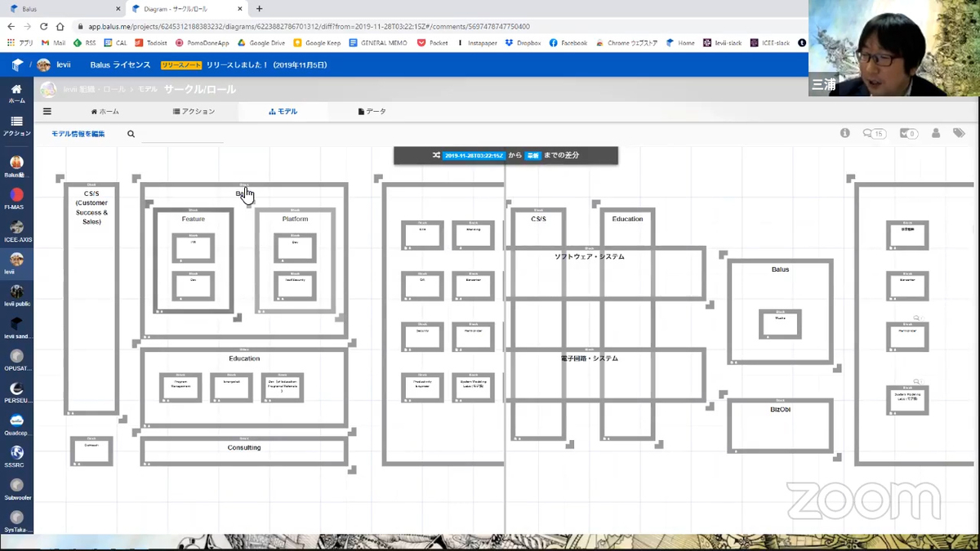Select the ソフトウェア・システム block
Image resolution: width=980 pixels, height=551 pixels.
[604, 273]
